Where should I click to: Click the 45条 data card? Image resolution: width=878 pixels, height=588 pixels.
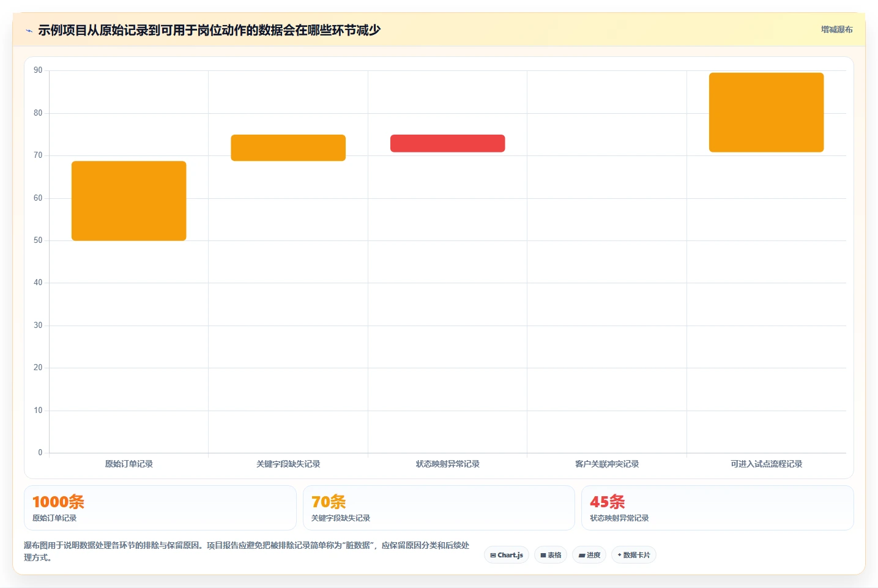[x=718, y=508]
